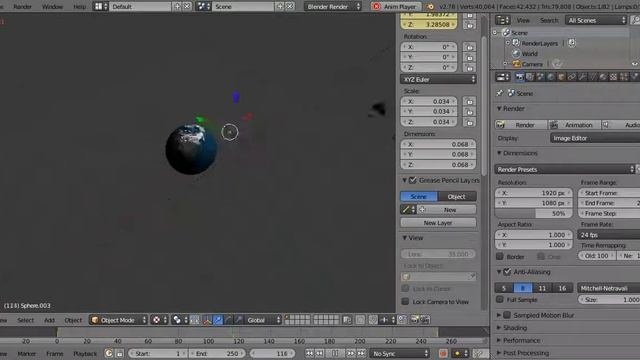Screen dimensions: 640x360
Task: Toggle the 3D manipulator axis icon
Action: point(207,320)
